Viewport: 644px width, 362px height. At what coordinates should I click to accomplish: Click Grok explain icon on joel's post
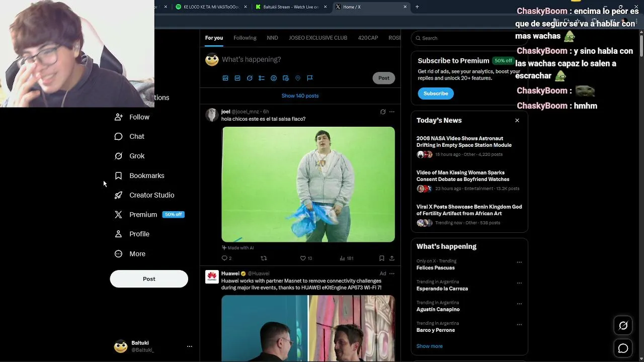[x=383, y=112]
